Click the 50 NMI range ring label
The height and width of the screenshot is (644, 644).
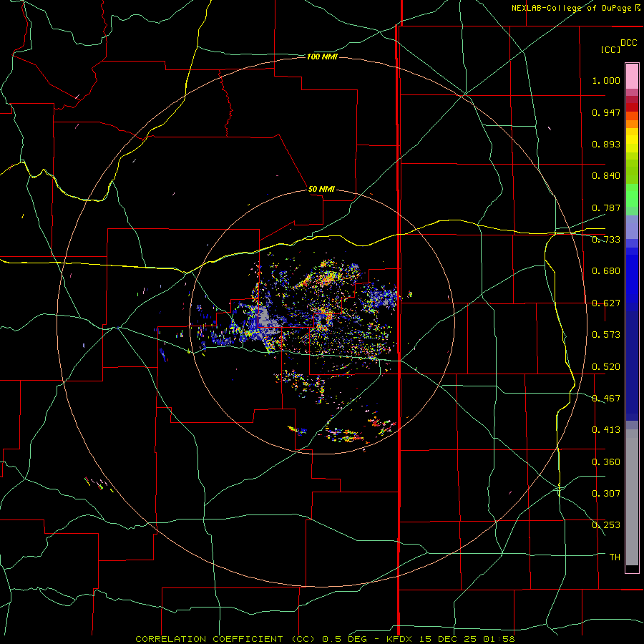click(321, 189)
